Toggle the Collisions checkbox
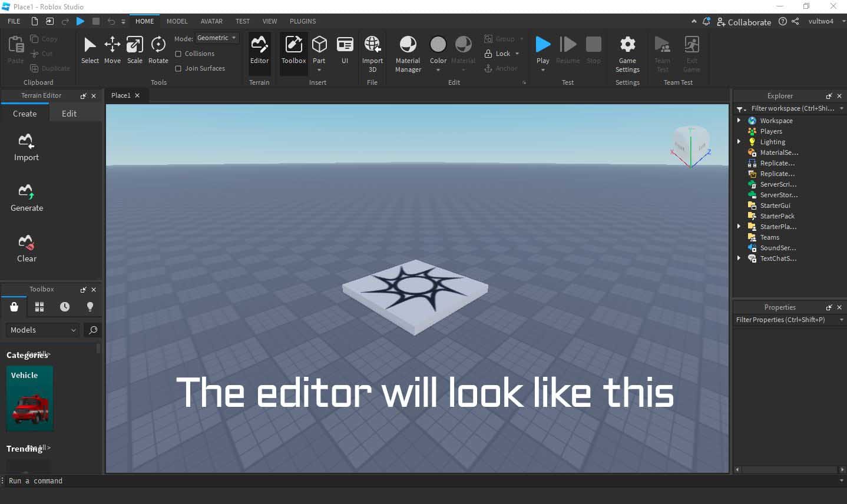The image size is (847, 504). click(178, 54)
